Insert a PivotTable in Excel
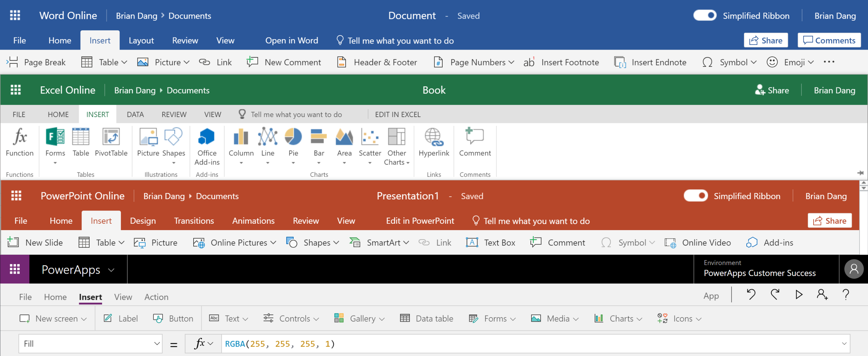The height and width of the screenshot is (356, 868). tap(111, 142)
